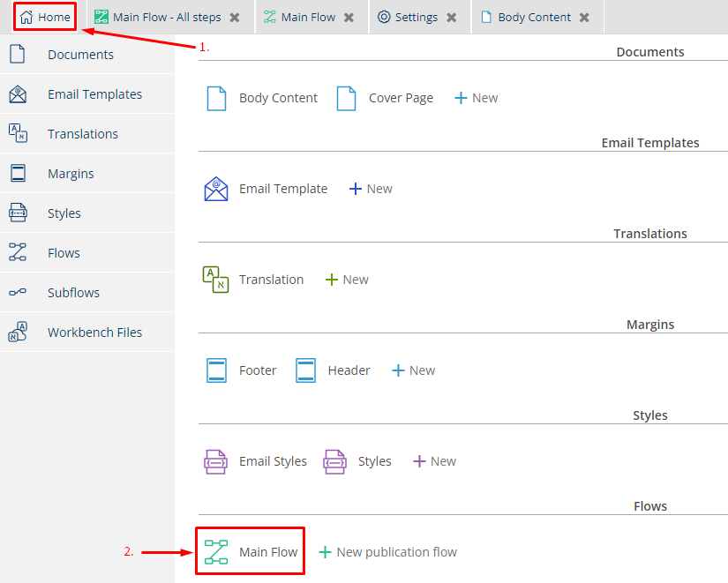This screenshot has height=583, width=728.
Task: Open the Header margin icon
Action: (x=305, y=370)
